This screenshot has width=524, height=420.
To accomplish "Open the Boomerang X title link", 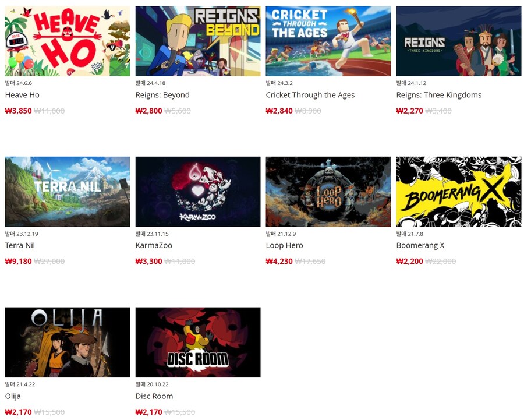I will (x=420, y=245).
